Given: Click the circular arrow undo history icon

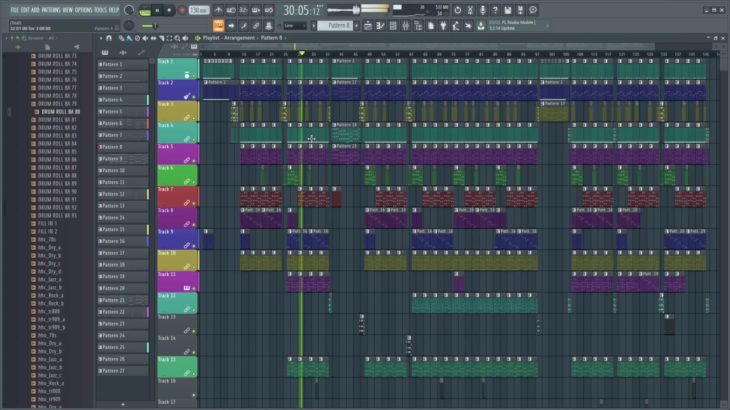Looking at the screenshot, I should pyautogui.click(x=457, y=10).
